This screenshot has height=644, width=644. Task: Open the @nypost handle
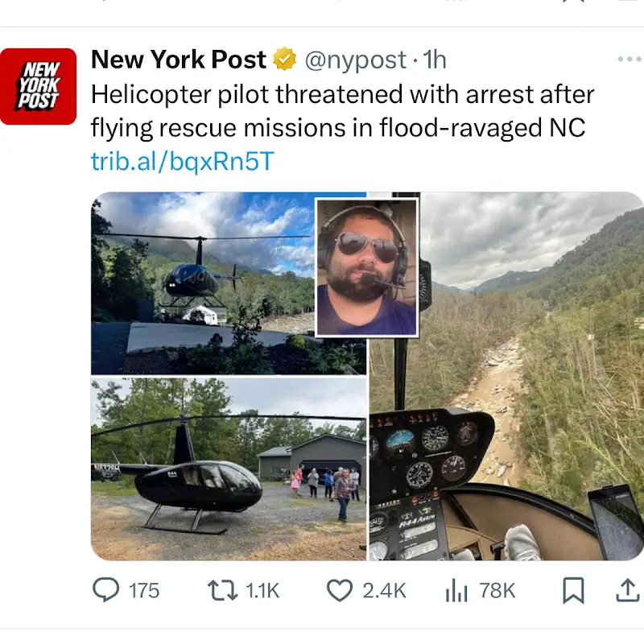(x=355, y=60)
